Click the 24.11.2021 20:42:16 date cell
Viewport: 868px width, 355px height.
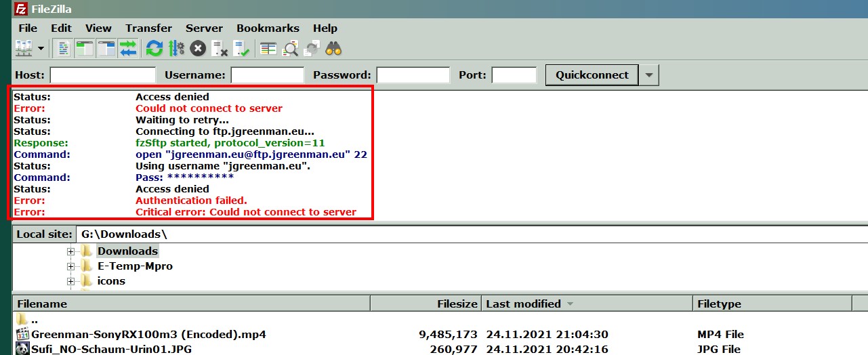click(547, 350)
